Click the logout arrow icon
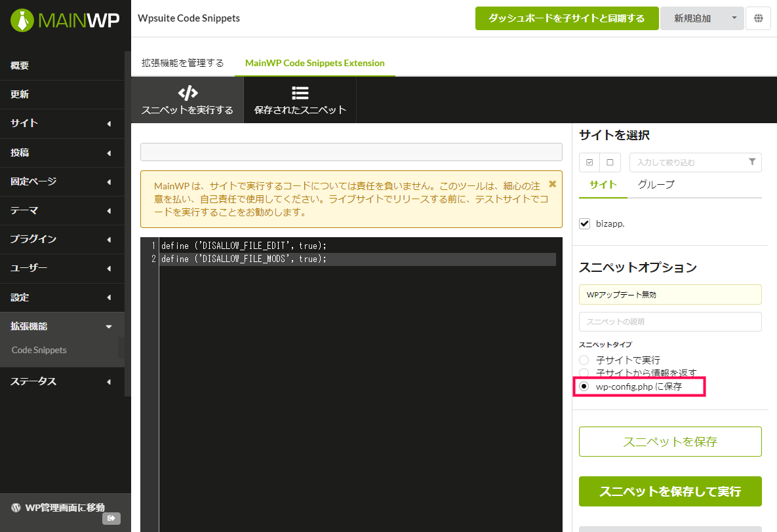 click(111, 518)
